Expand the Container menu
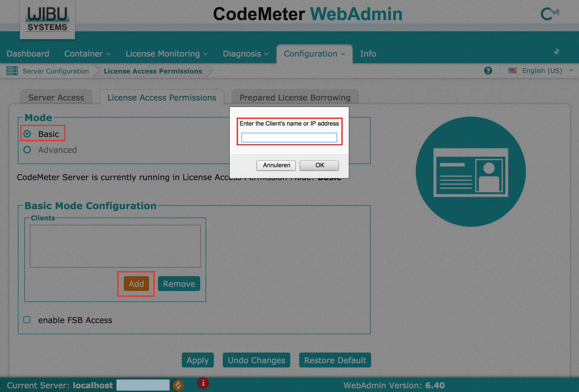 click(87, 54)
